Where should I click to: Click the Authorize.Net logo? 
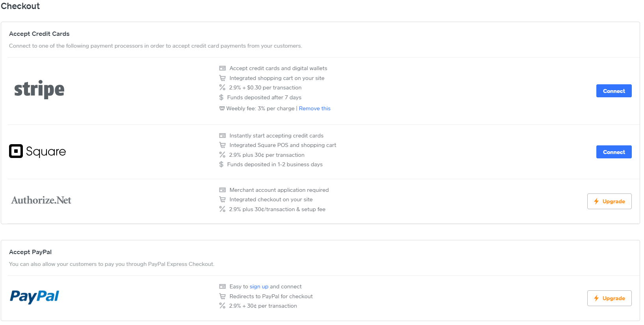pos(41,200)
